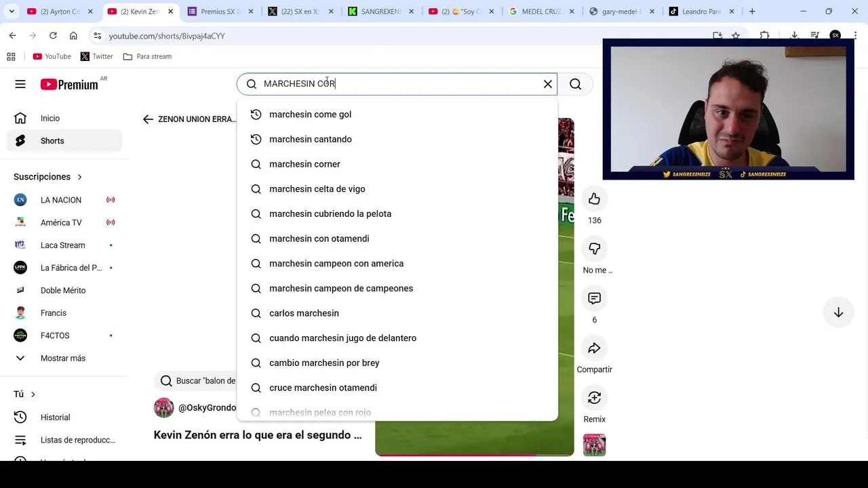Open a new browser tab
The width and height of the screenshot is (868, 488).
pos(752,12)
